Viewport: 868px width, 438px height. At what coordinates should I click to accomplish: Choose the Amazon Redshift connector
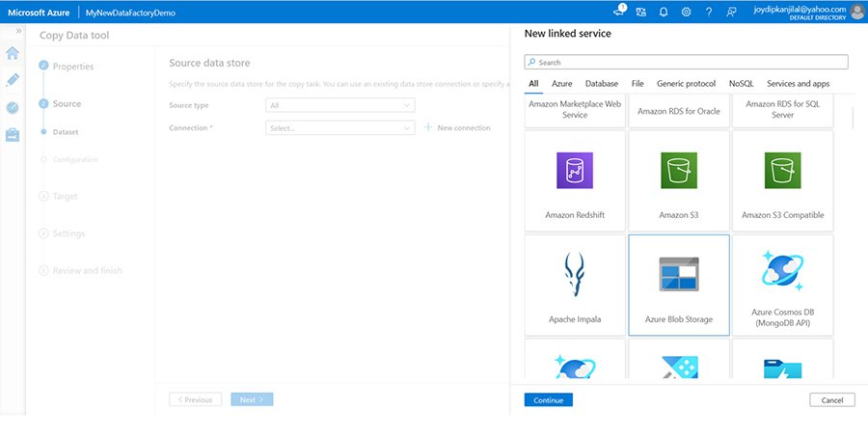(x=575, y=180)
